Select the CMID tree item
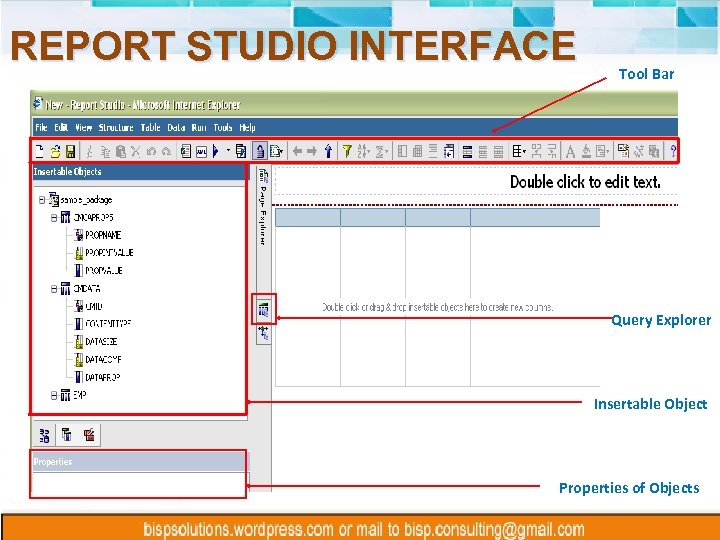Image resolution: width=720 pixels, height=540 pixels. point(94,306)
